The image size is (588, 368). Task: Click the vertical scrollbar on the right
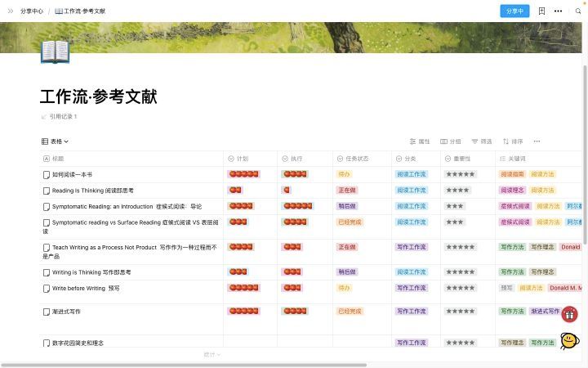[585, 155]
